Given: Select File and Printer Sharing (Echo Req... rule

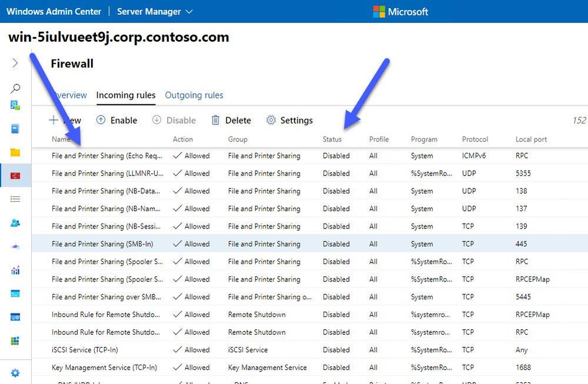Looking at the screenshot, I should pos(310,155).
